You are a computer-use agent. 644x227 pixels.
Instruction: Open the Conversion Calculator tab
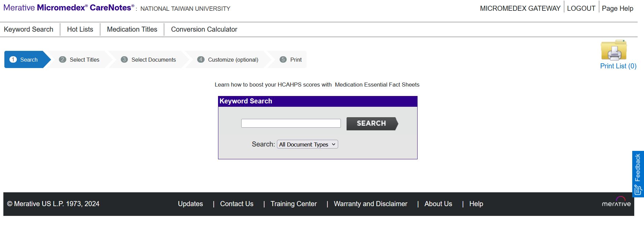click(204, 29)
